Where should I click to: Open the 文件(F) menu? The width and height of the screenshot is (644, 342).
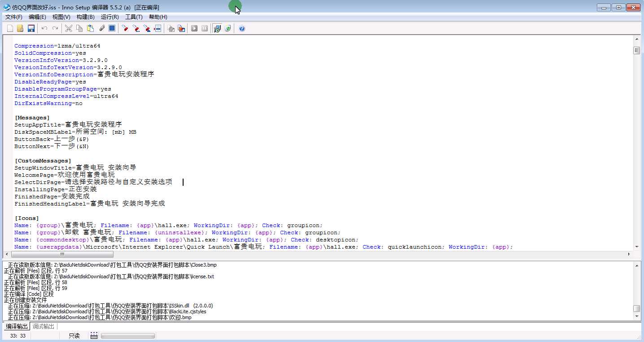click(14, 17)
